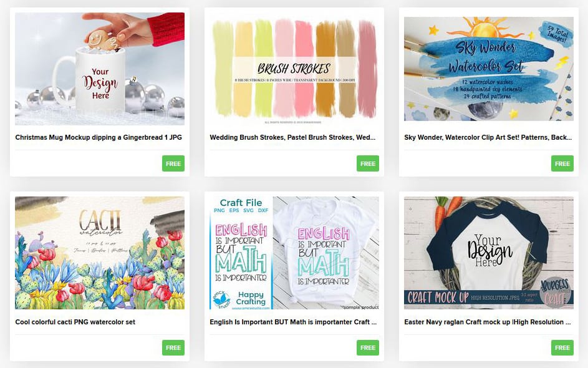Open the English Is Important Math shirt image
This screenshot has height=368, width=588.
coord(294,253)
